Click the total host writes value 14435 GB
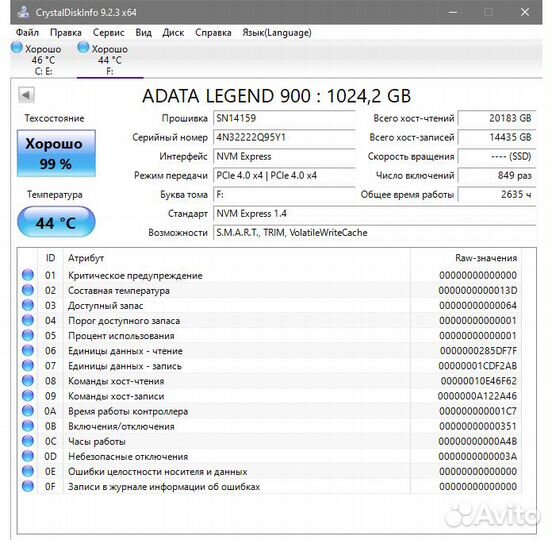 [x=497, y=137]
